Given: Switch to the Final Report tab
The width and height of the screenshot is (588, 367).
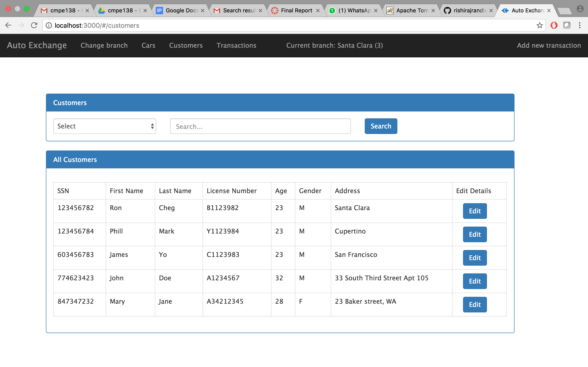Looking at the screenshot, I should (x=296, y=11).
